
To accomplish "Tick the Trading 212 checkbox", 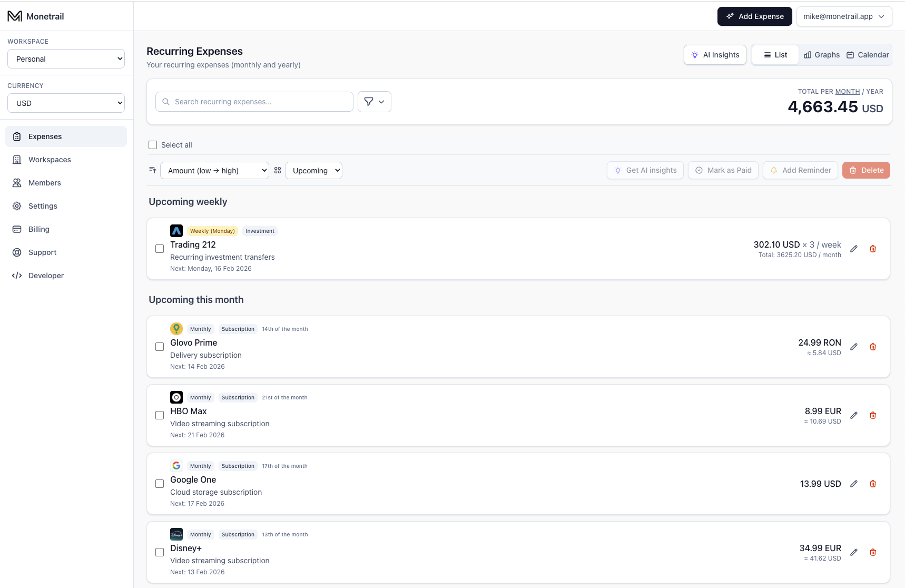I will [160, 249].
